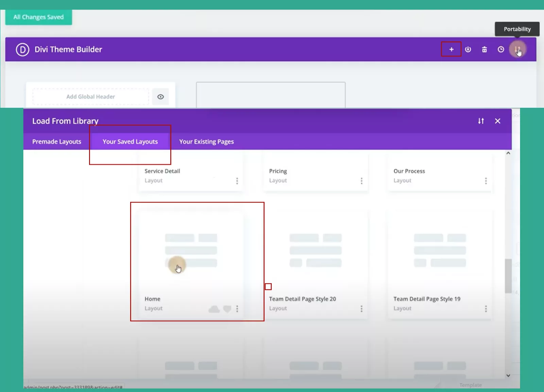Open the history clock icon
Screen dimensions: 544x392
(501, 49)
